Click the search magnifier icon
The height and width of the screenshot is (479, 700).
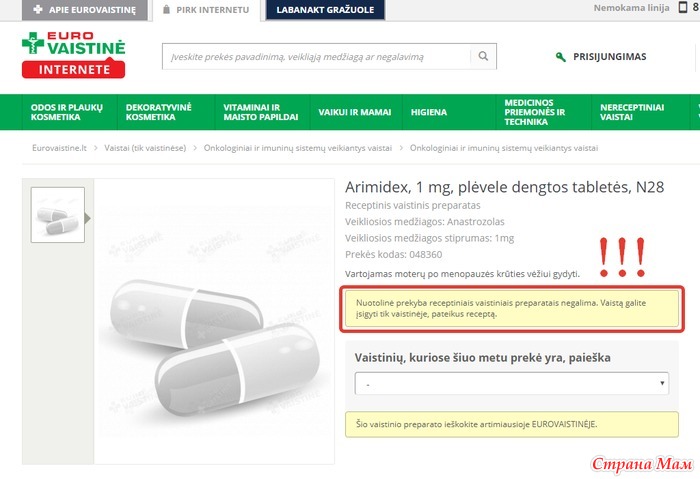tap(483, 56)
